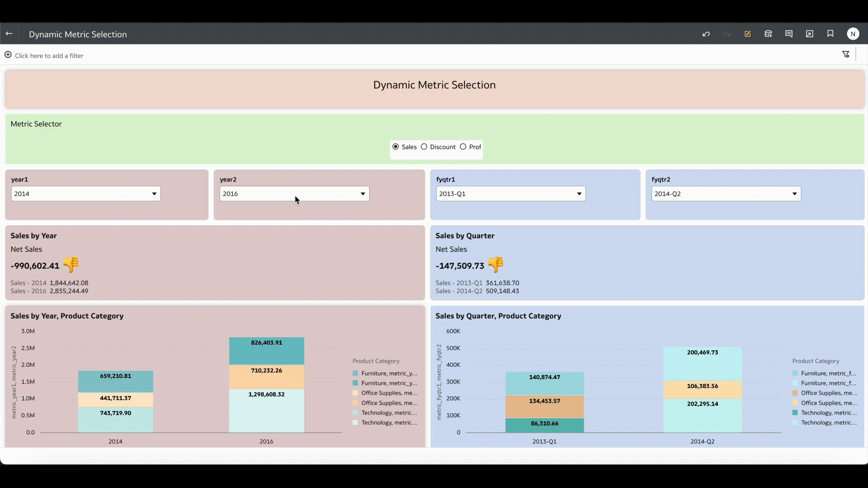This screenshot has height=488, width=868.
Task: Refresh the dashboard data source
Action: [768, 34]
